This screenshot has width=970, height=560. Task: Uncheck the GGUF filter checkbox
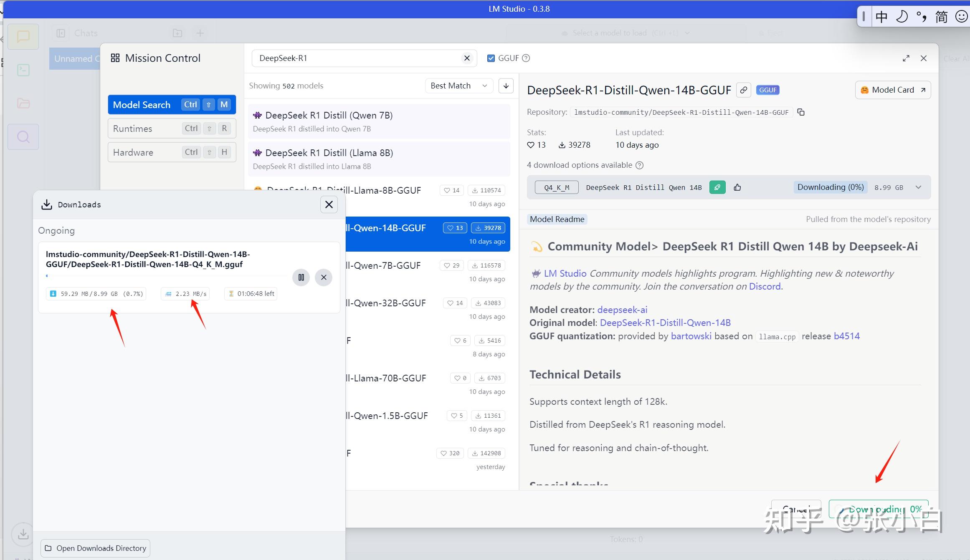[491, 58]
